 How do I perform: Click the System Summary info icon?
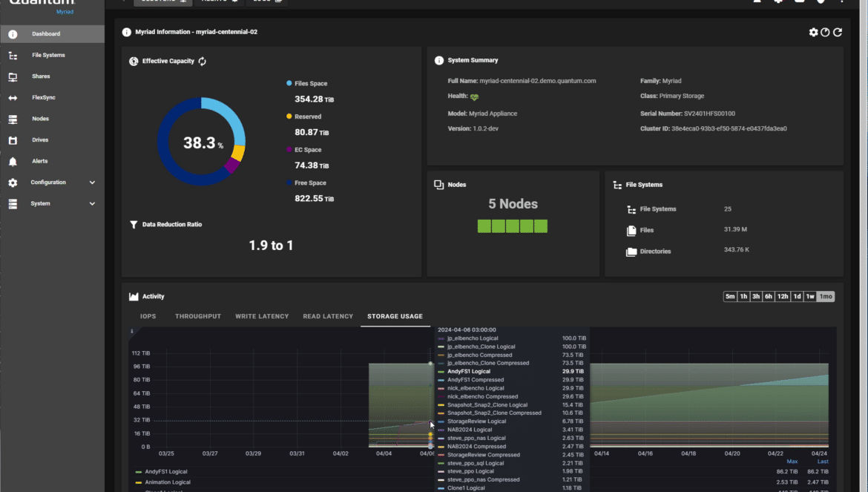(439, 60)
